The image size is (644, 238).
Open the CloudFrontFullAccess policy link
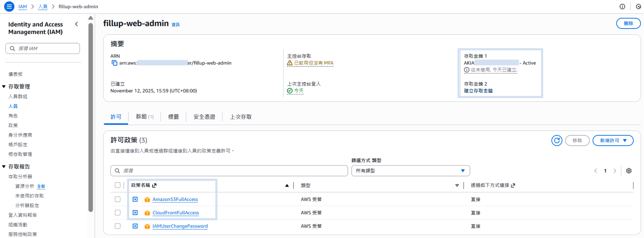pyautogui.click(x=176, y=213)
